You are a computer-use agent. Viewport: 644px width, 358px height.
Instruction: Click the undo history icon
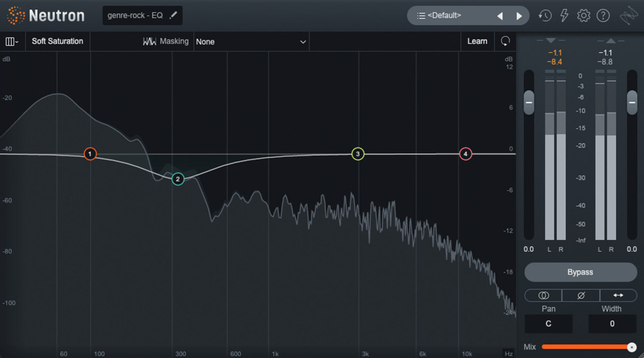click(545, 15)
